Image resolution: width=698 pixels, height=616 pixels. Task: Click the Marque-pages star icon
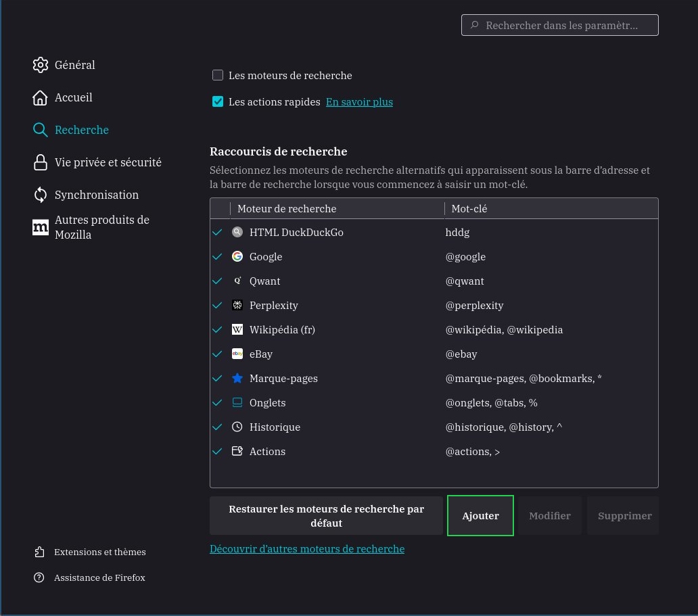237,378
